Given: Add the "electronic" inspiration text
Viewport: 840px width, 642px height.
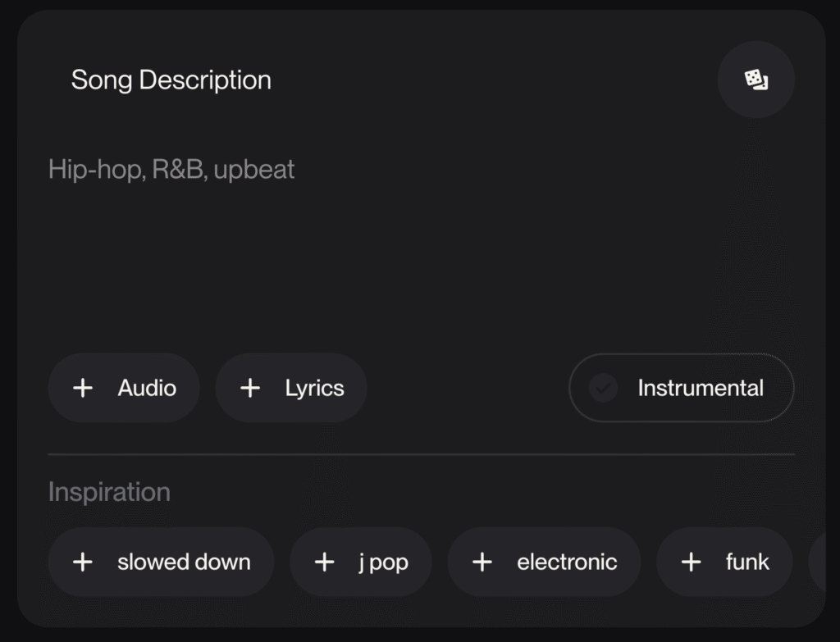Looking at the screenshot, I should coord(567,562).
